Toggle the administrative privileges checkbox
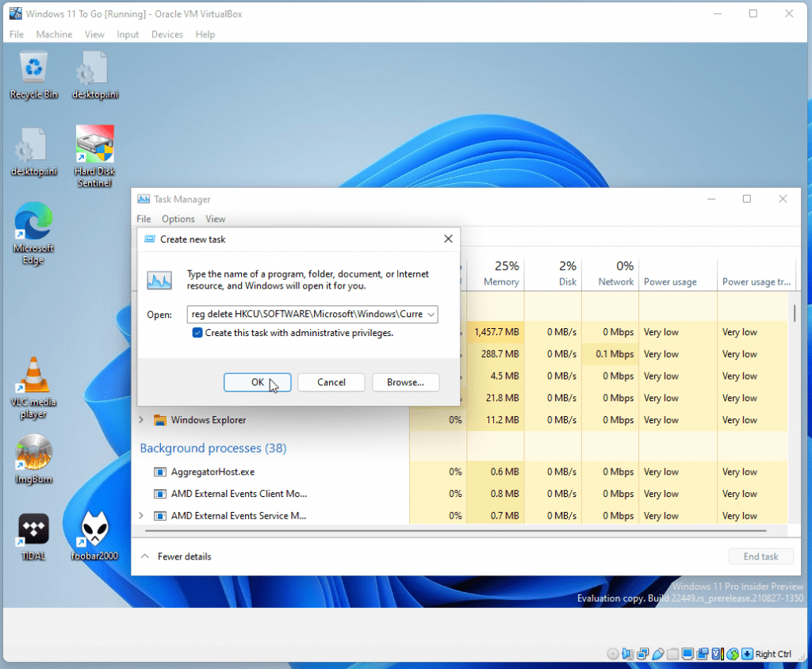Viewport: 812px width, 669px height. pyautogui.click(x=197, y=334)
